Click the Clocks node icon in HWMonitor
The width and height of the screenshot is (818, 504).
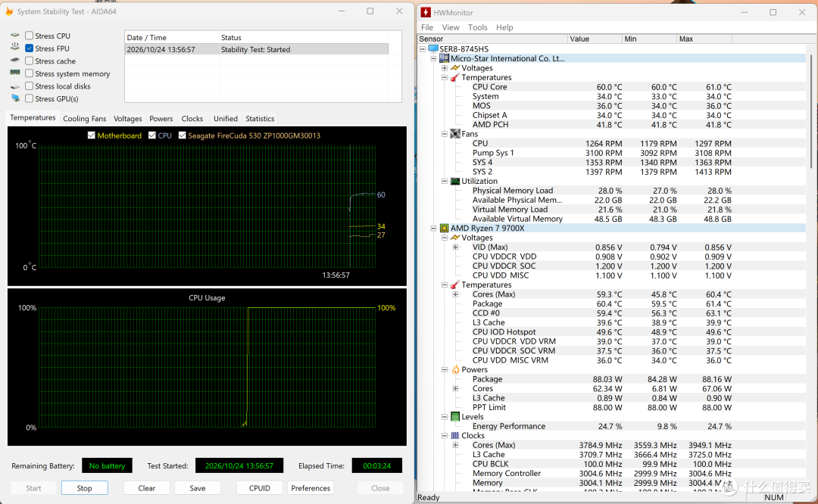pos(455,436)
